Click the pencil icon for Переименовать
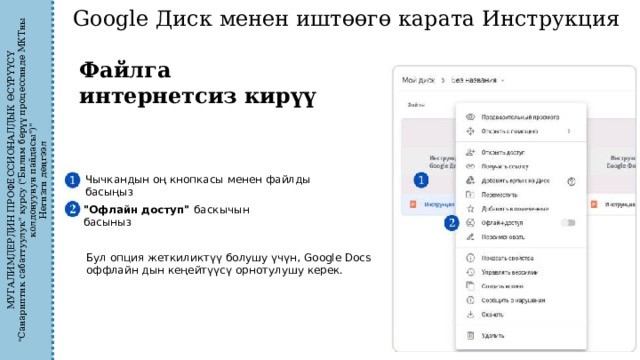 [470, 237]
